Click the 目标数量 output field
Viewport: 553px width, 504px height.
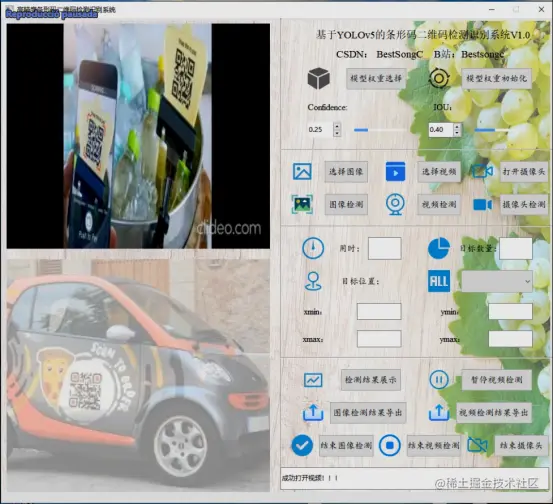[x=516, y=248]
